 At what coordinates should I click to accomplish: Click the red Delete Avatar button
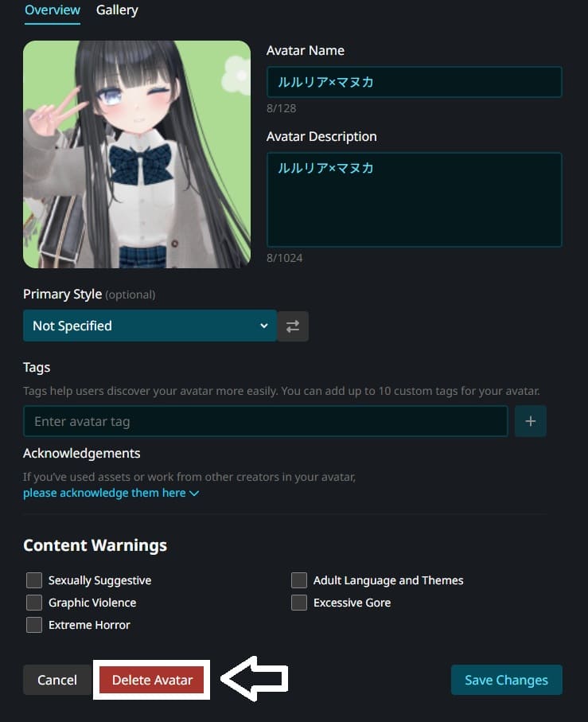(152, 680)
